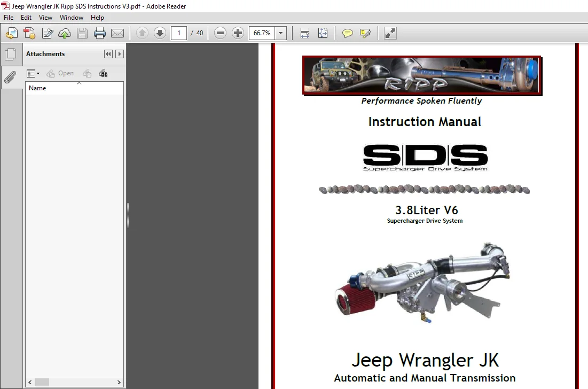Click the Instruction Manual heading
The height and width of the screenshot is (389, 588).
click(425, 122)
